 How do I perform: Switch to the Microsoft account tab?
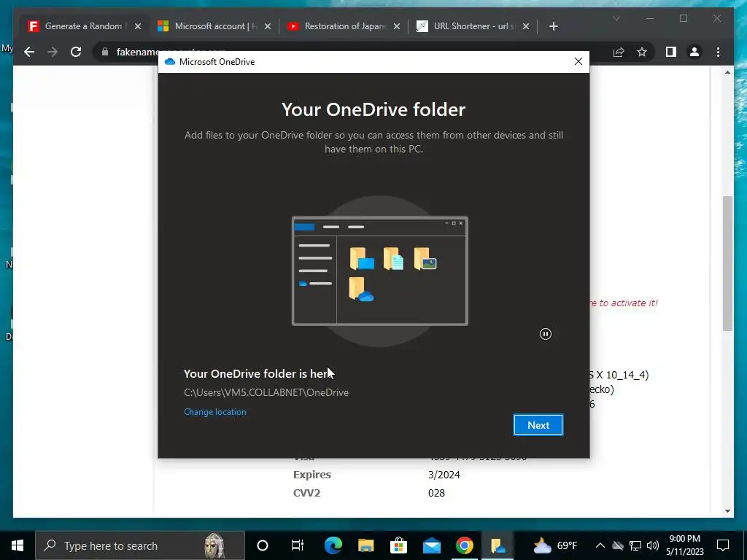click(x=214, y=26)
